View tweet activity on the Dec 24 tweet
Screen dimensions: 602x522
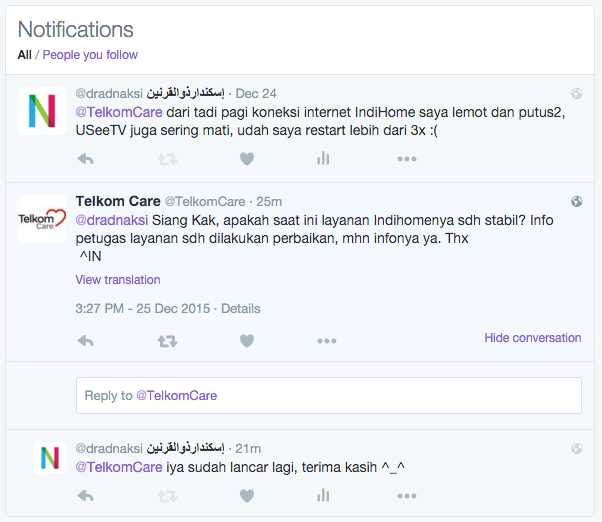[323, 158]
